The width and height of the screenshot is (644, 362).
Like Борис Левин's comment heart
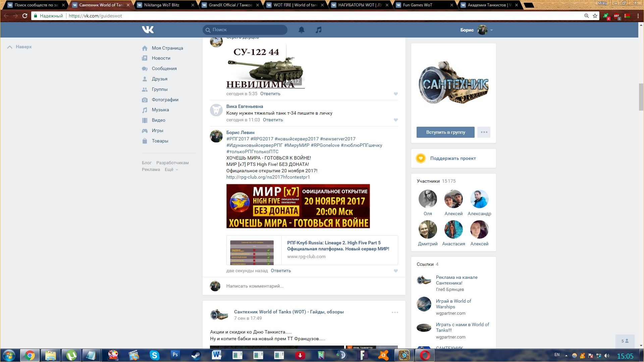tap(395, 271)
